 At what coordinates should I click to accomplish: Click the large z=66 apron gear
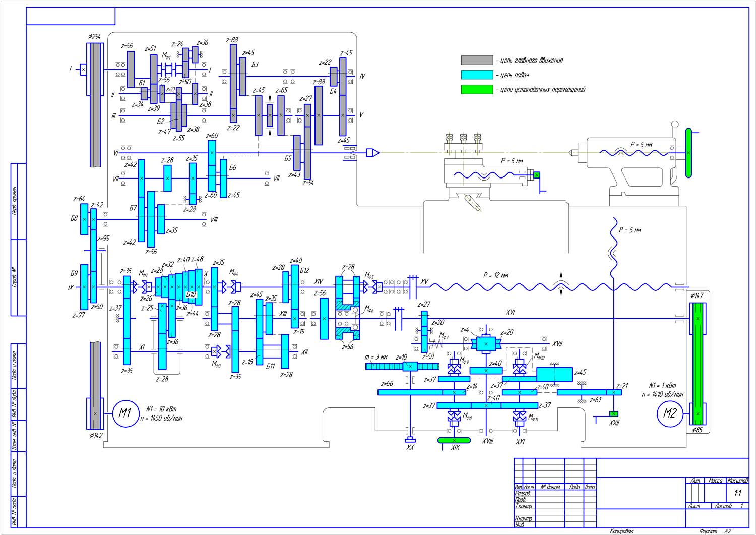[x=411, y=392]
